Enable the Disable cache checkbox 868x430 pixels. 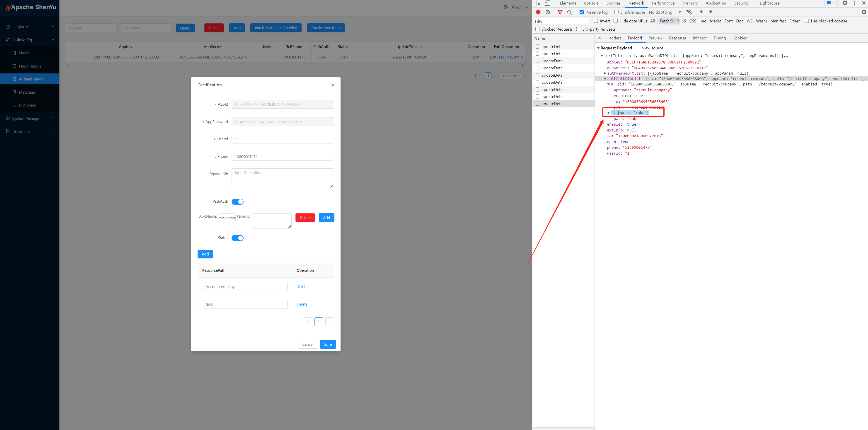tap(616, 12)
